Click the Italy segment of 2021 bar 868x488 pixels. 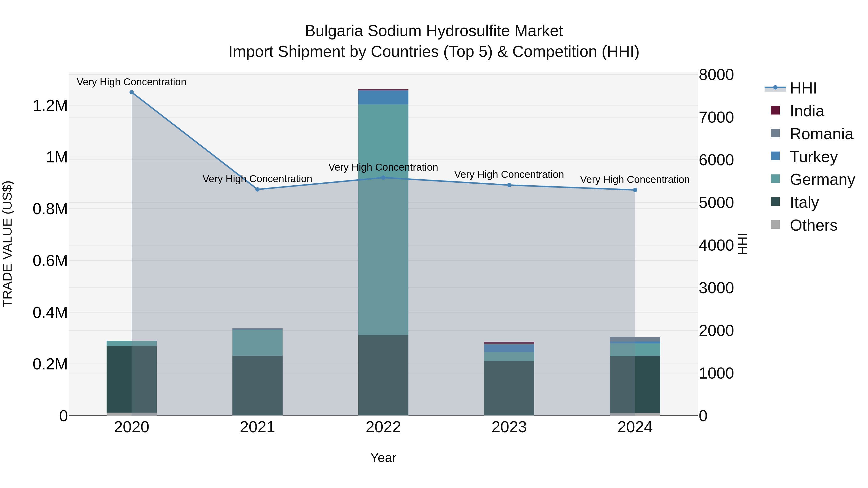coord(258,386)
